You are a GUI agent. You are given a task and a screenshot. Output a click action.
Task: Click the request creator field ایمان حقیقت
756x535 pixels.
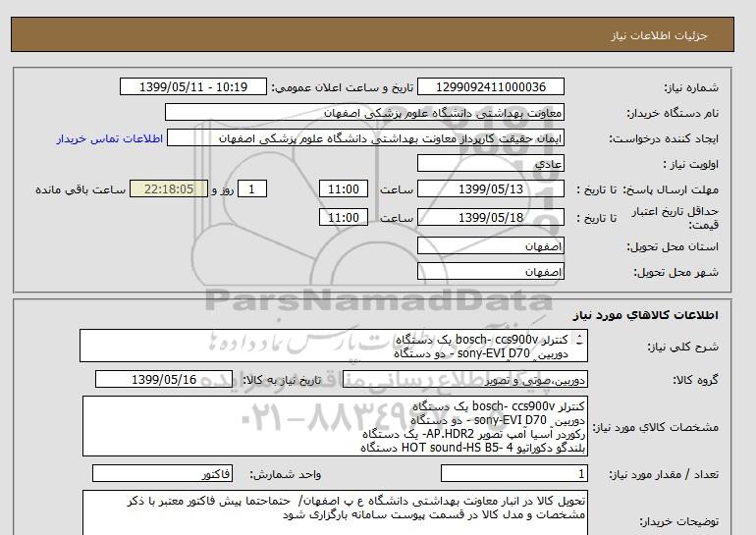(365, 138)
